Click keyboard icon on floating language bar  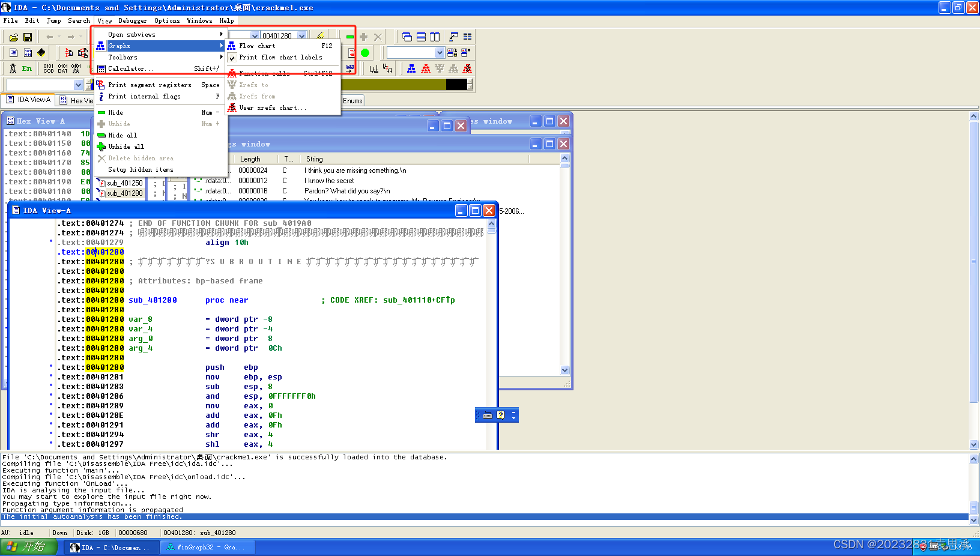tap(488, 415)
